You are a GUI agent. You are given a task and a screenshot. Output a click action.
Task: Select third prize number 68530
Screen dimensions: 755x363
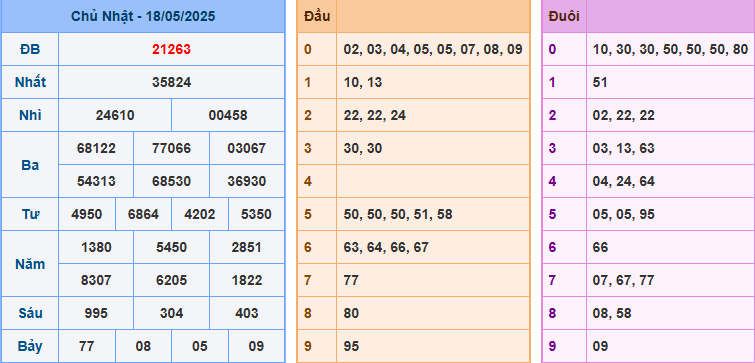(x=171, y=182)
